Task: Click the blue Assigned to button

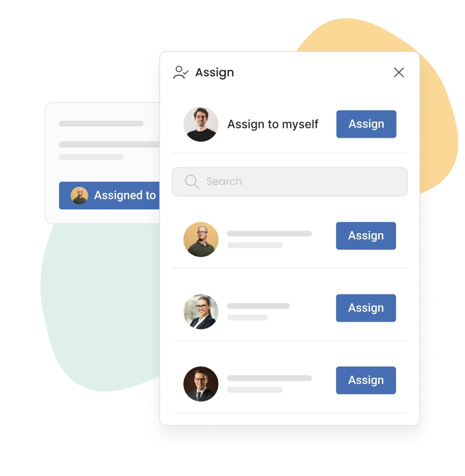Action: point(109,195)
